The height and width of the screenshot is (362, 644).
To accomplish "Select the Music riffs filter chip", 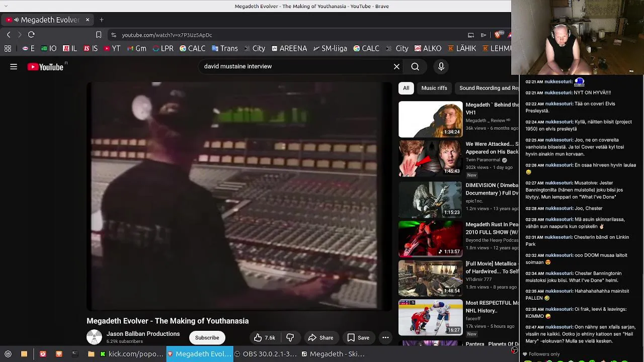I will [x=434, y=88].
